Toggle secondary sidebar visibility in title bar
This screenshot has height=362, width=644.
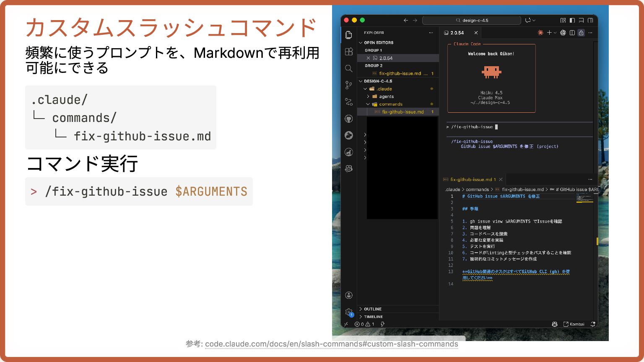pos(590,20)
